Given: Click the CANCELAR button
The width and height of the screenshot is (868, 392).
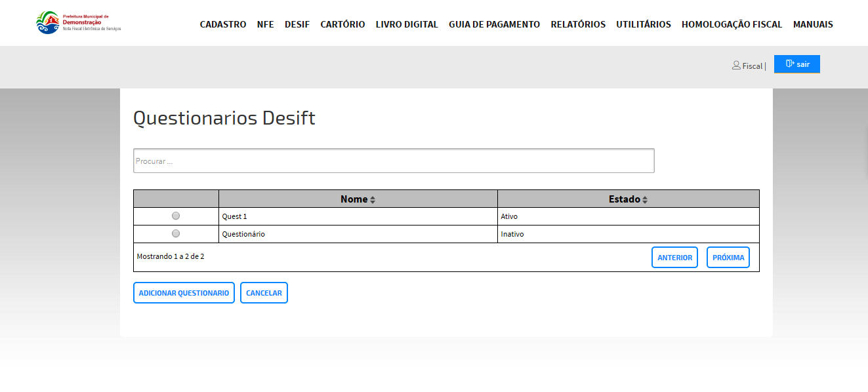Looking at the screenshot, I should tap(264, 293).
